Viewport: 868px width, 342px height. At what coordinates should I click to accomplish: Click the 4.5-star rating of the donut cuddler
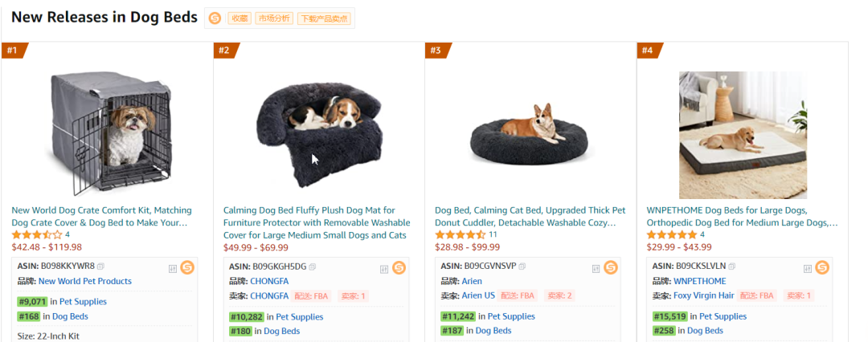pyautogui.click(x=460, y=234)
